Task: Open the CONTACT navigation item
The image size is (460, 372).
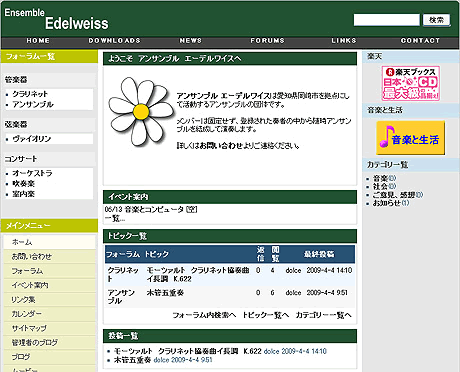Action: pos(420,41)
